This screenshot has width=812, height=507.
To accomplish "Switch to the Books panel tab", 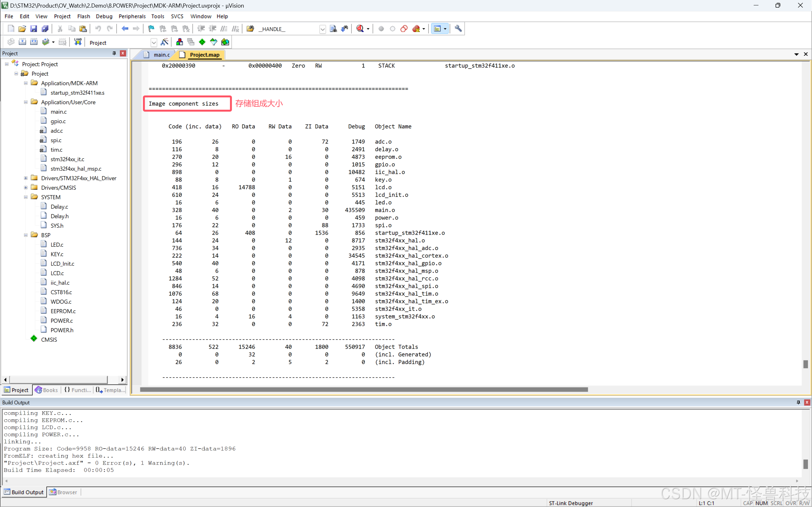I will tap(47, 390).
